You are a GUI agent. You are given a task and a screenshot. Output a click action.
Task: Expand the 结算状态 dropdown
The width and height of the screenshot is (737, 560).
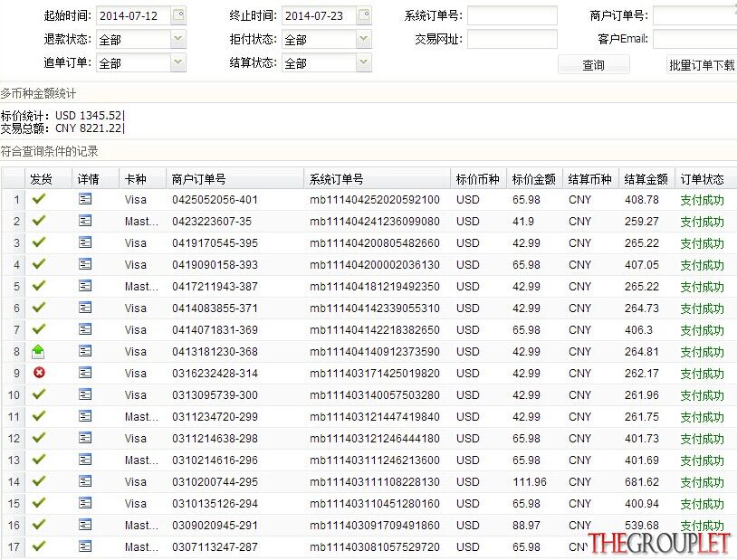tap(363, 62)
